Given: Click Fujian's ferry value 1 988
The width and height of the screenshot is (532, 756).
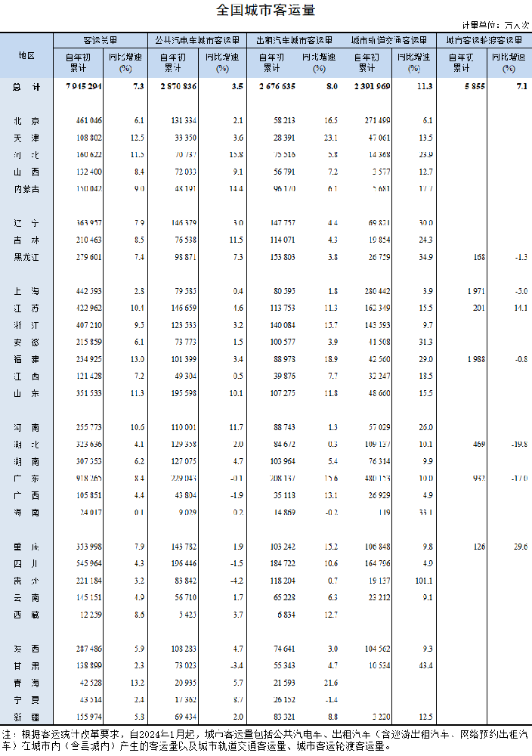Looking at the screenshot, I should (x=476, y=359).
